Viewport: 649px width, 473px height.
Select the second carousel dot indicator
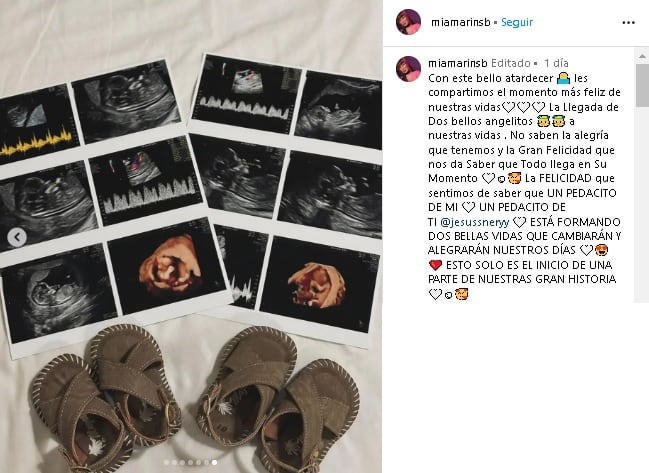174,463
